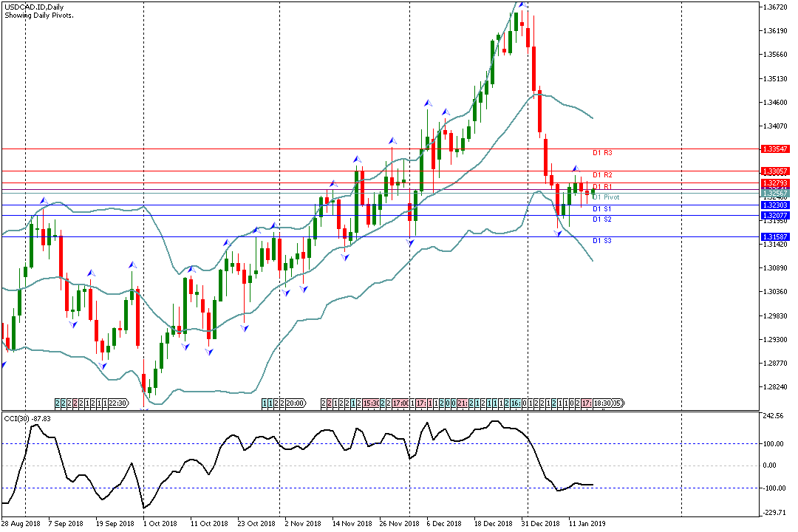Click the 242.56 CCI scale value
This screenshot has width=798, height=532.
pyautogui.click(x=774, y=416)
